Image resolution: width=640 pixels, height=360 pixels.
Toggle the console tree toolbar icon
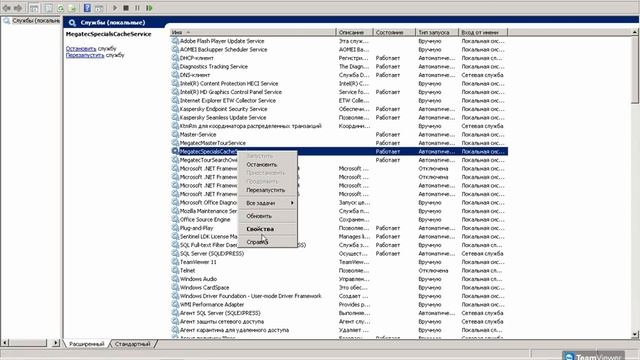click(x=34, y=8)
